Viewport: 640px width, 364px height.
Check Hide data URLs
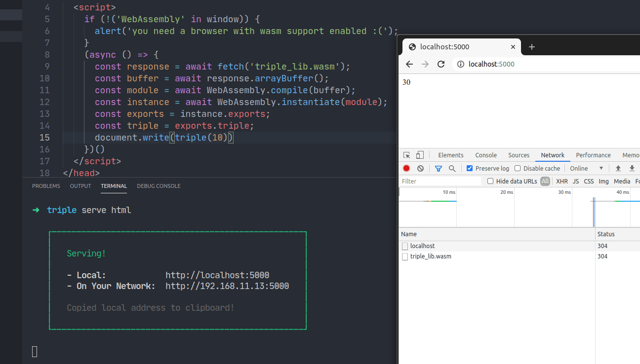pyautogui.click(x=490, y=181)
